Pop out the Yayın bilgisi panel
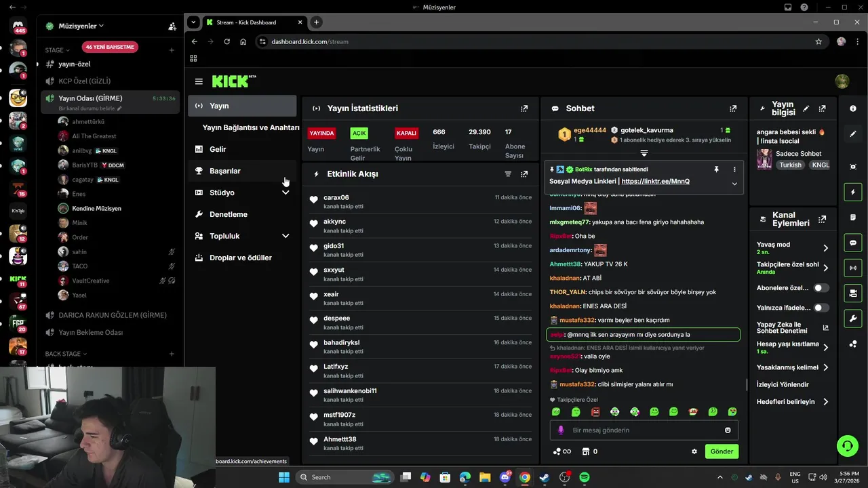 click(x=823, y=108)
